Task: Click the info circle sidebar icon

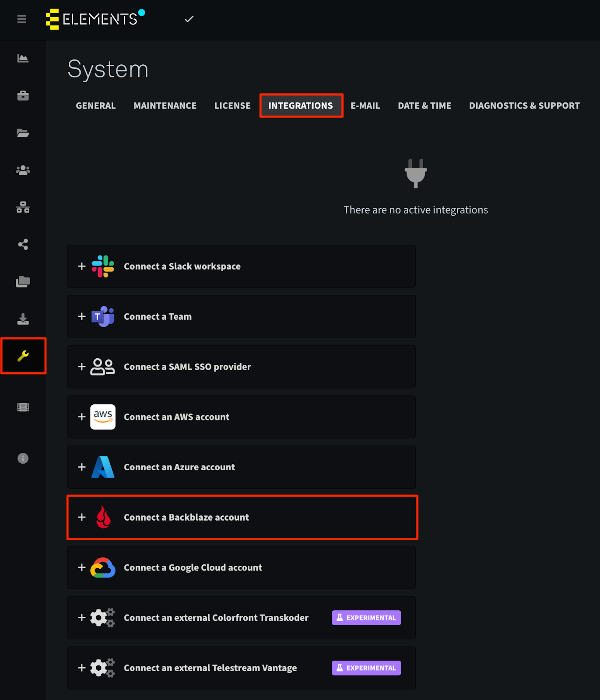Action: point(23,458)
